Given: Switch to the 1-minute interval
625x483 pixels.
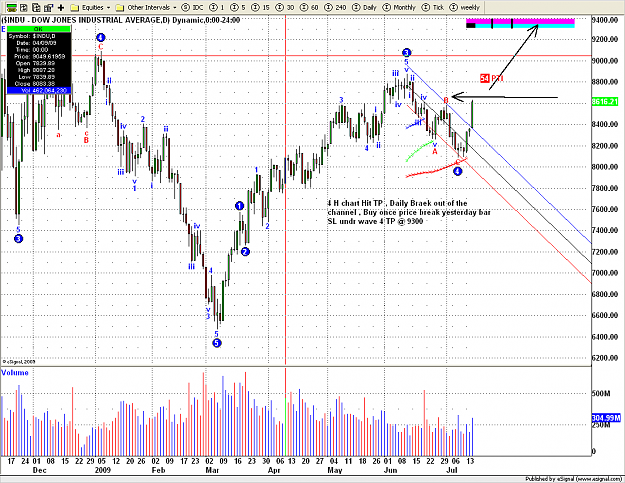Looking at the screenshot, I should tap(218, 7).
